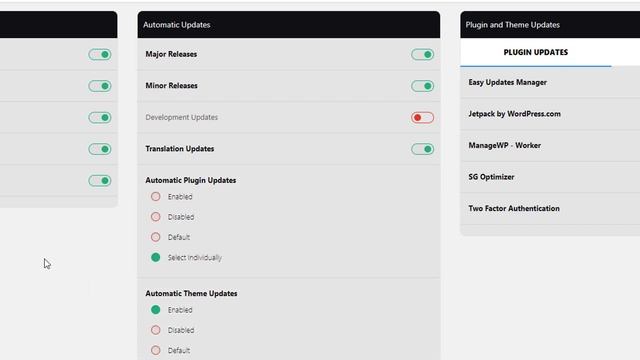Click the Plugin and Theme Updates header
The height and width of the screenshot is (360, 640).
550,24
